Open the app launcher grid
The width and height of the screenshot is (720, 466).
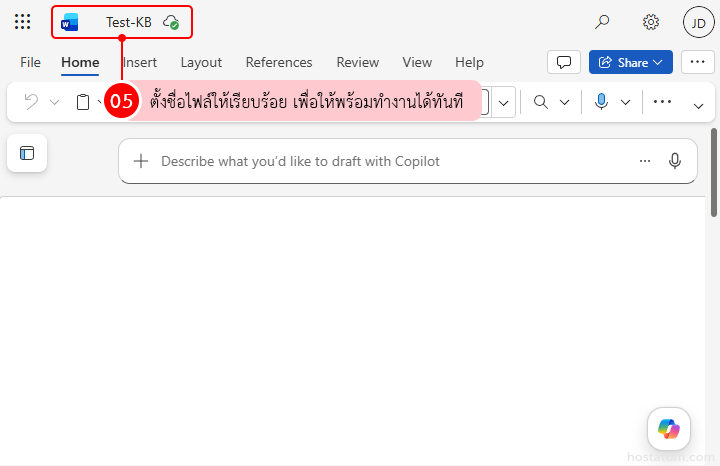[x=22, y=22]
